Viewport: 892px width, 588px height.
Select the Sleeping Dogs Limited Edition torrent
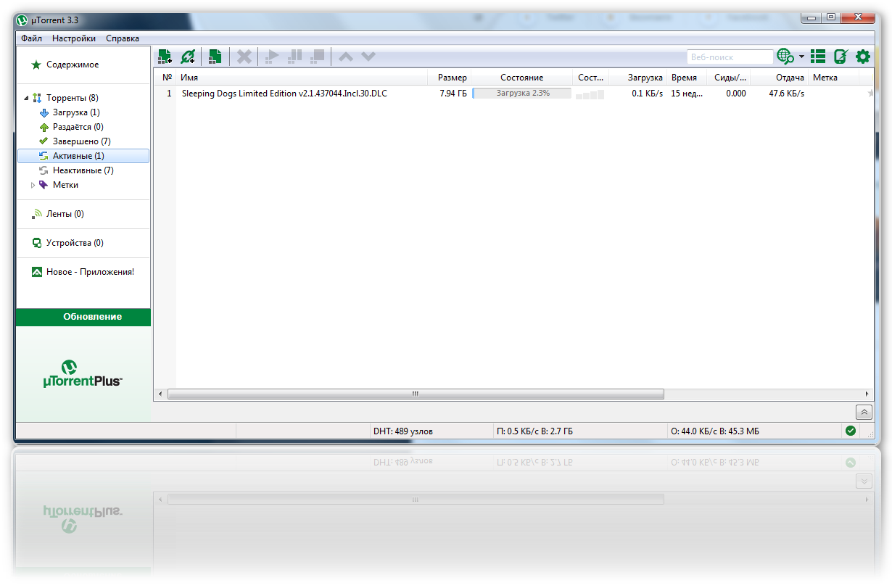[x=284, y=94]
